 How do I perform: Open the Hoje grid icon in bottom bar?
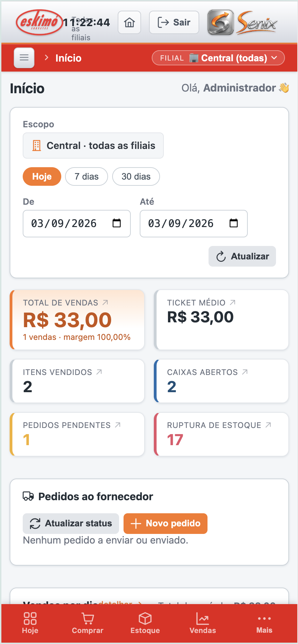pos(30,623)
